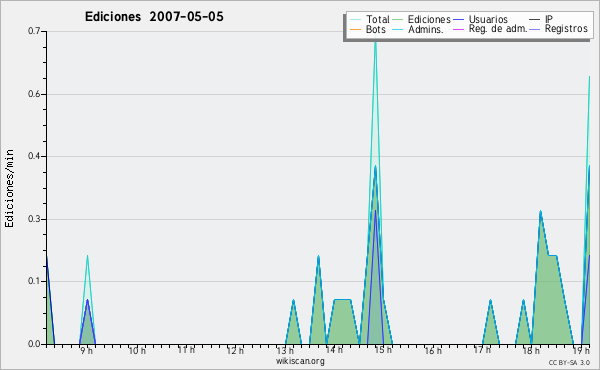Select the Usuarios legend label

pyautogui.click(x=488, y=19)
